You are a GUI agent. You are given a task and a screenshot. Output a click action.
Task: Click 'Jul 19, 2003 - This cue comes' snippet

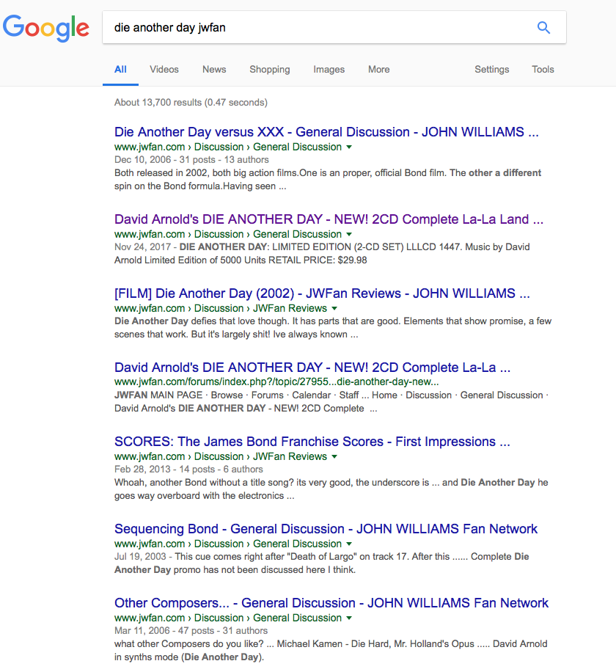click(x=322, y=563)
